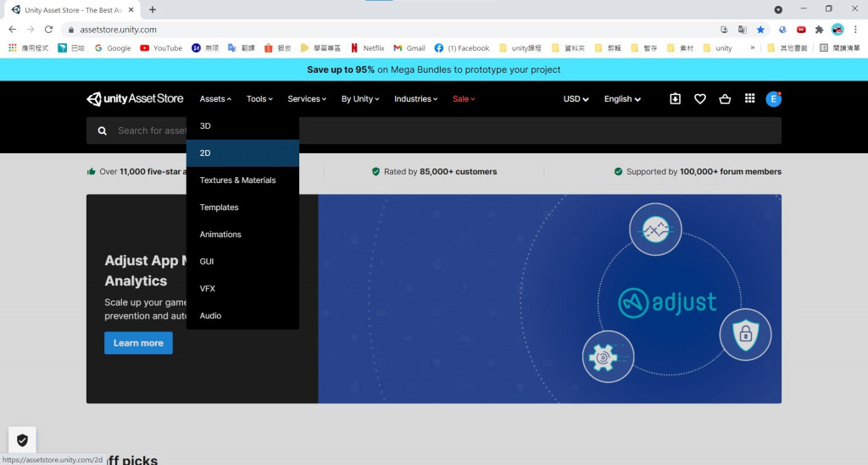The height and width of the screenshot is (465, 868).
Task: Click the bookmark star icon
Action: (760, 30)
